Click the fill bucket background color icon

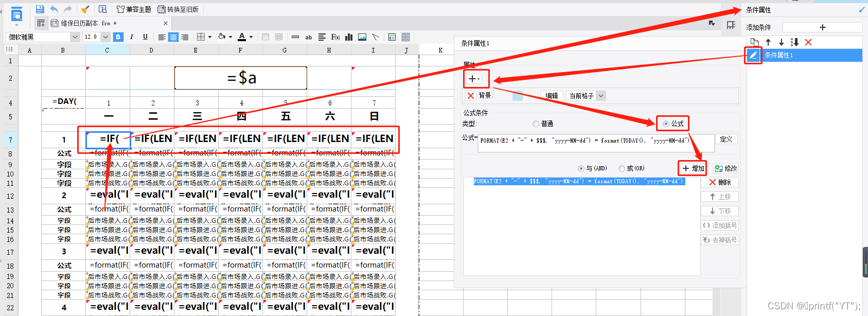(222, 37)
